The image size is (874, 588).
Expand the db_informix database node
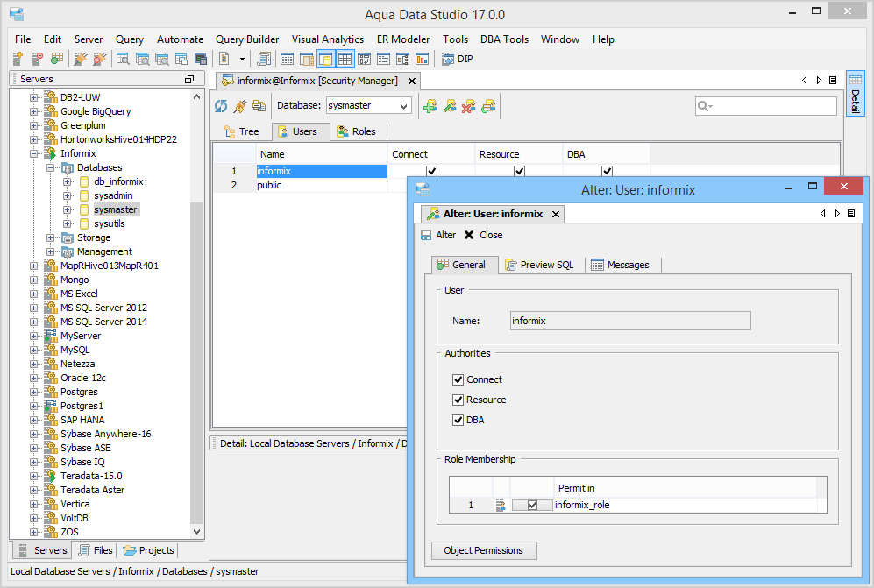(67, 181)
